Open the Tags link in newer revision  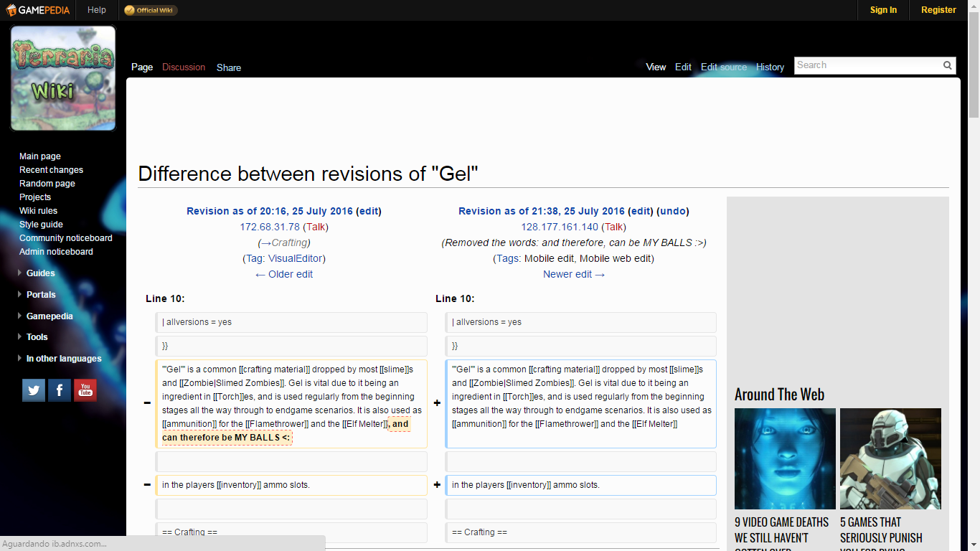click(507, 258)
